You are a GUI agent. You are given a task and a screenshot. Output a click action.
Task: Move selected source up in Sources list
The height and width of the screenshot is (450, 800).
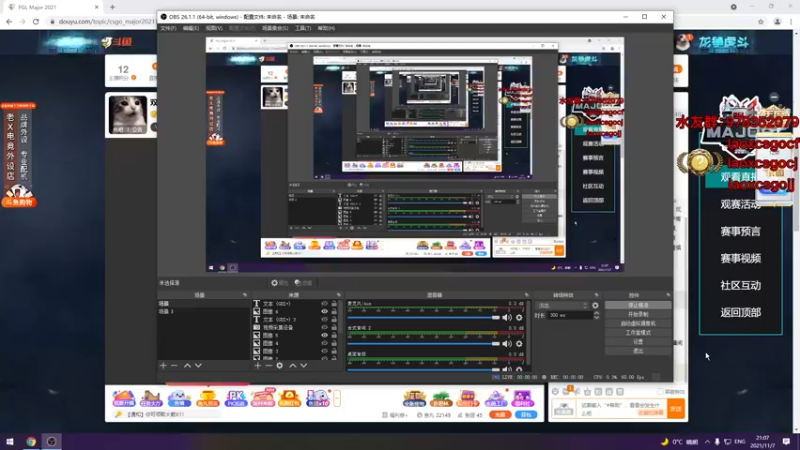tap(293, 365)
